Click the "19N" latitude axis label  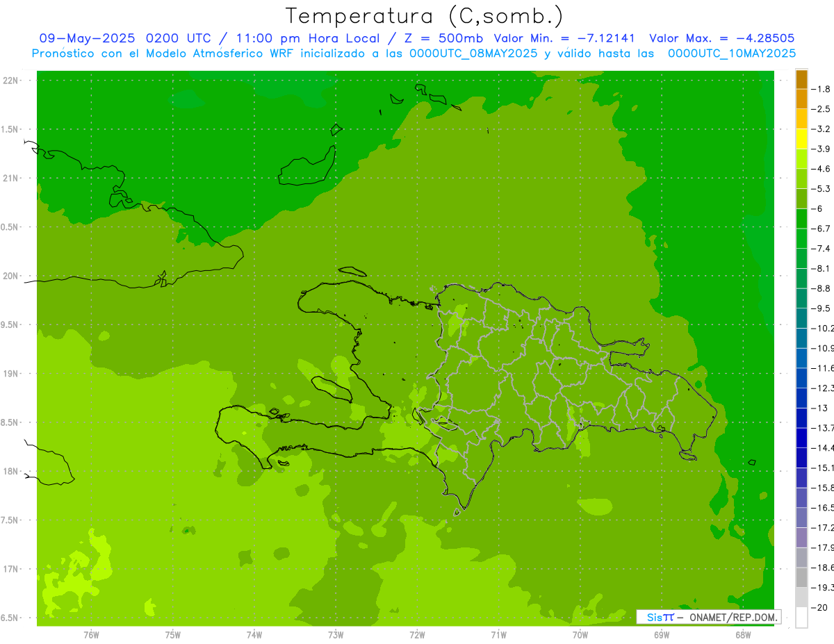point(10,374)
